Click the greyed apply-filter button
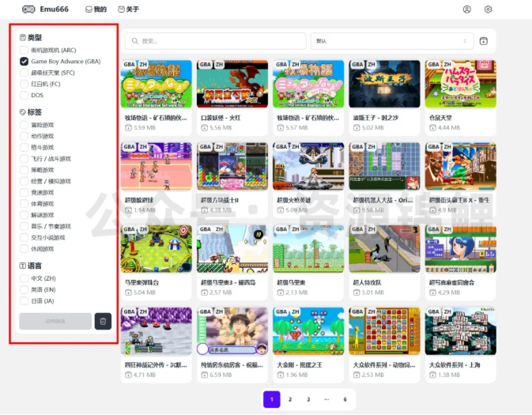The height and width of the screenshot is (415, 532). pyautogui.click(x=55, y=321)
